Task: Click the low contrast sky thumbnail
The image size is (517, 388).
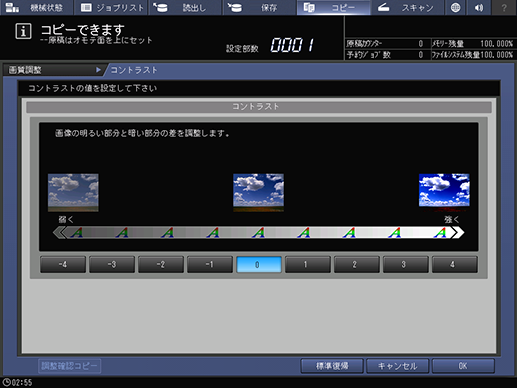Action: tap(73, 192)
